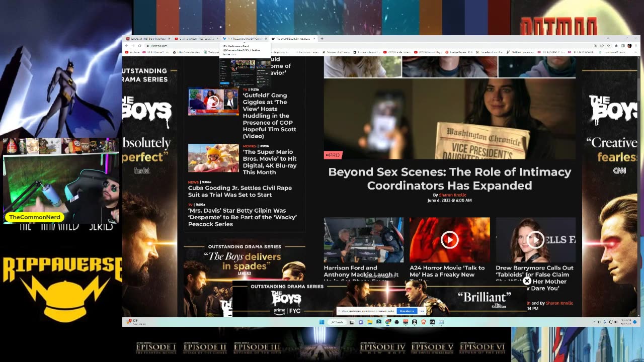Open the Windows Start menu
Screen dimensions: 644x362
321,322
